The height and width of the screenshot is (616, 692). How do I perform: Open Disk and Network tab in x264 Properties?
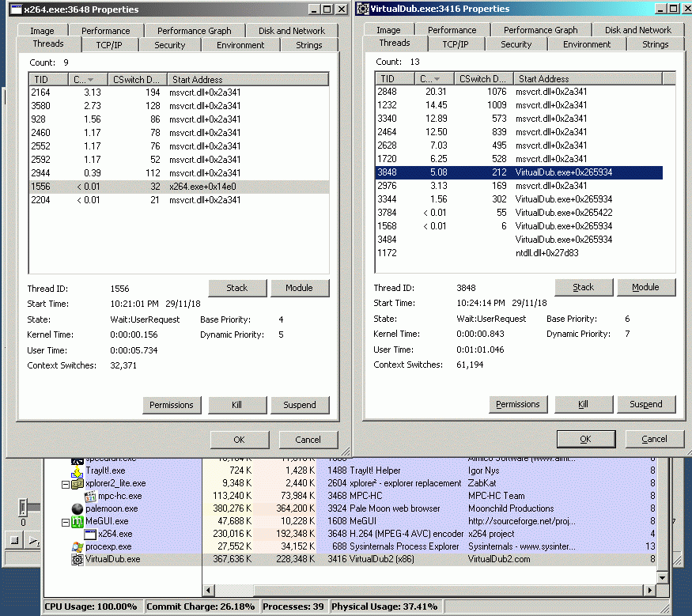click(292, 31)
